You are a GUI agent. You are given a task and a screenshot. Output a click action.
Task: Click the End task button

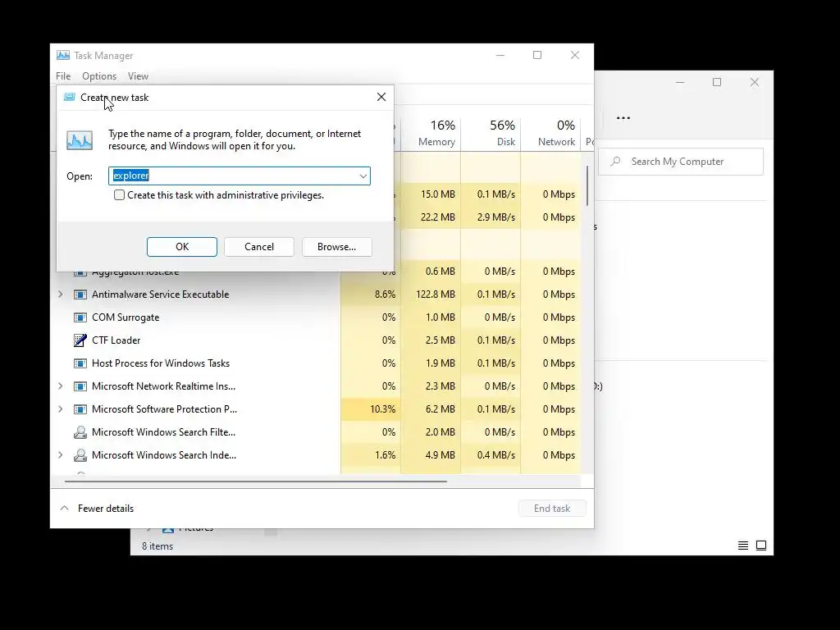(x=552, y=509)
